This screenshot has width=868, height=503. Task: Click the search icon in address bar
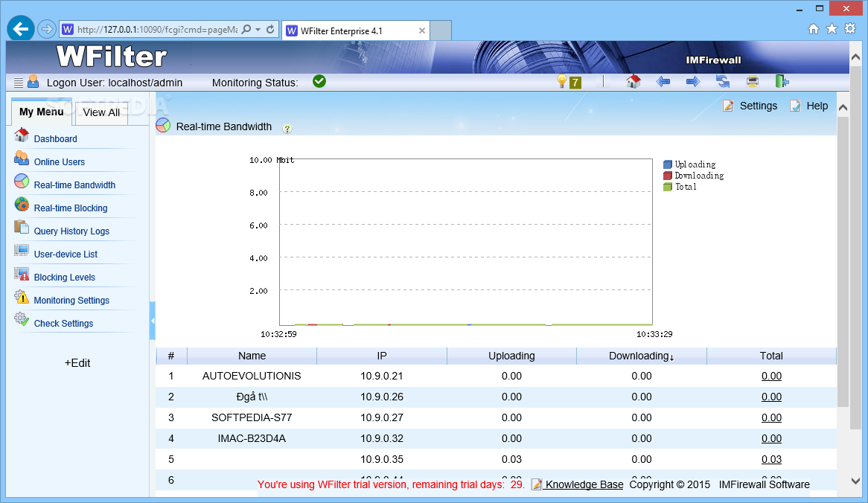[246, 29]
